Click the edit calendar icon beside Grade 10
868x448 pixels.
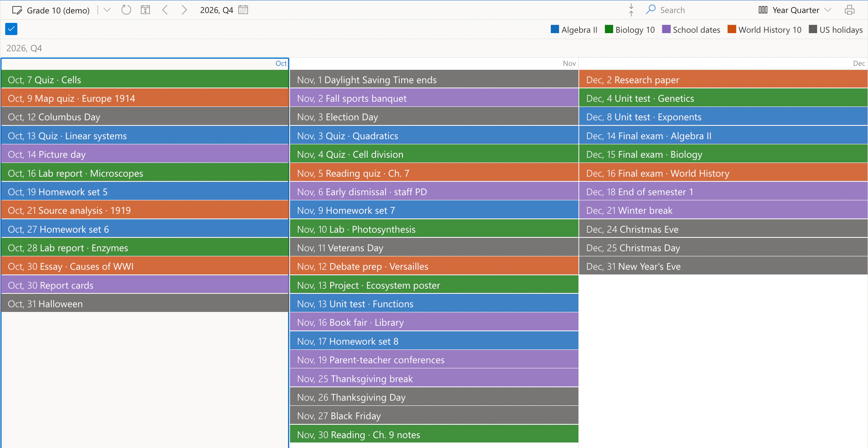click(17, 10)
